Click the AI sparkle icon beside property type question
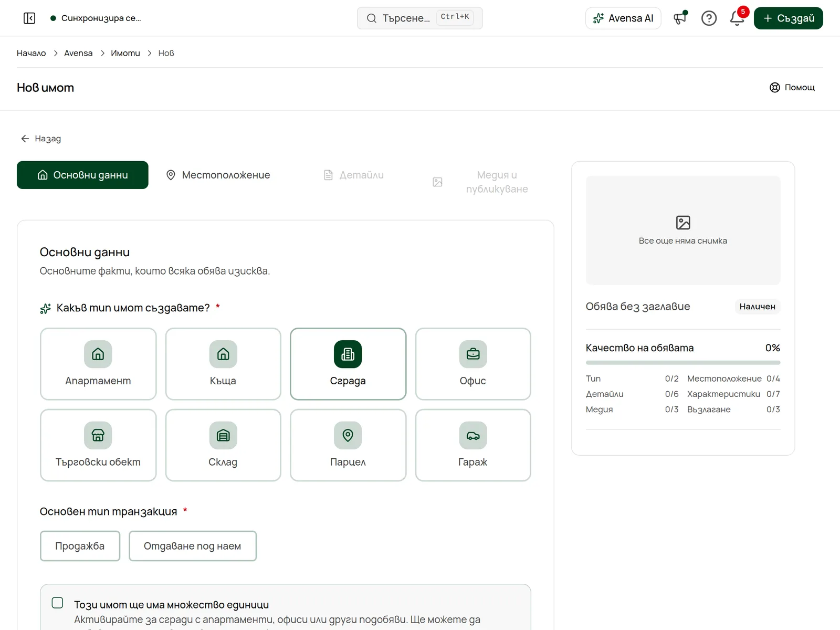The height and width of the screenshot is (630, 840). [46, 309]
